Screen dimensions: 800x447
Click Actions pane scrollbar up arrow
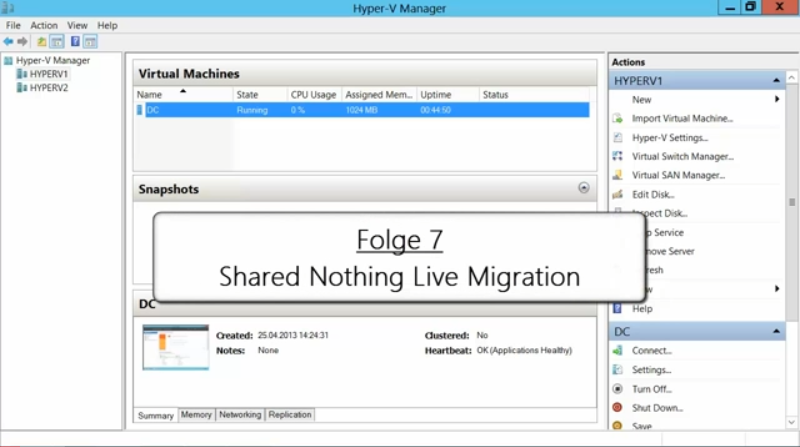[791, 78]
